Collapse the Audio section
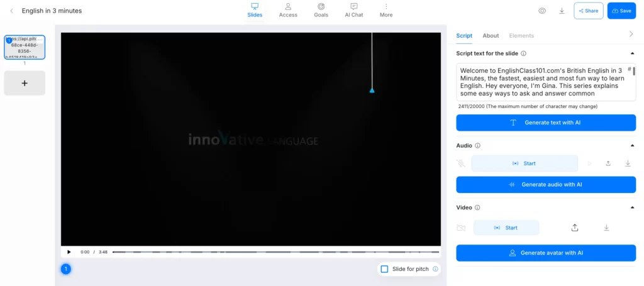Viewport: 644px width, 286px height. (x=632, y=146)
